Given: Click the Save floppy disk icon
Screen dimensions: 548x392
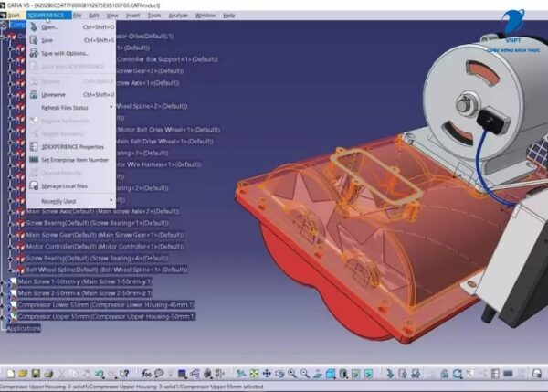Looking at the screenshot, I should pos(36,374).
